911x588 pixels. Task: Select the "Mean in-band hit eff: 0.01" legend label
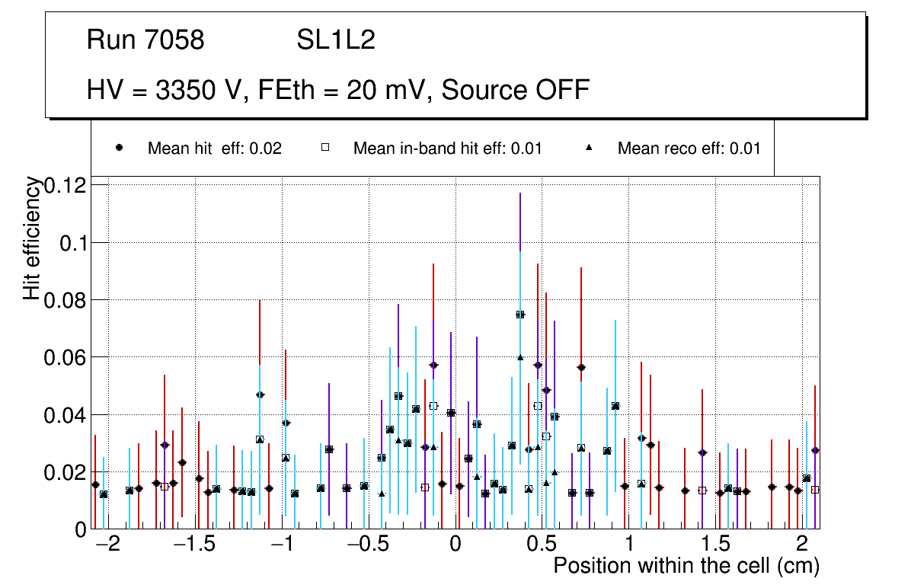(447, 149)
